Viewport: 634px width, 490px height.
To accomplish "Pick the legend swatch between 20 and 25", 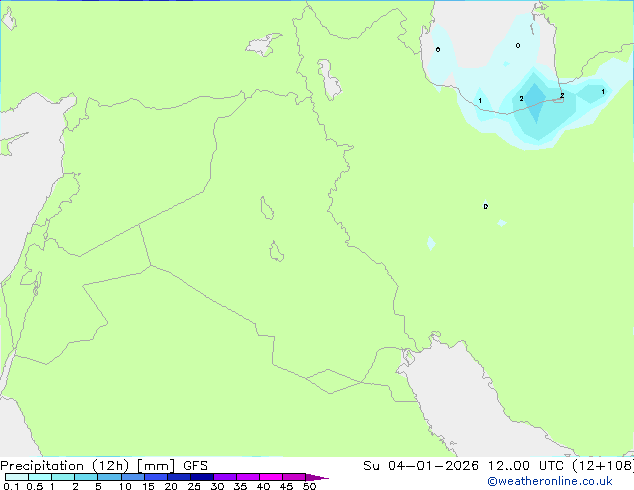I will [x=179, y=477].
